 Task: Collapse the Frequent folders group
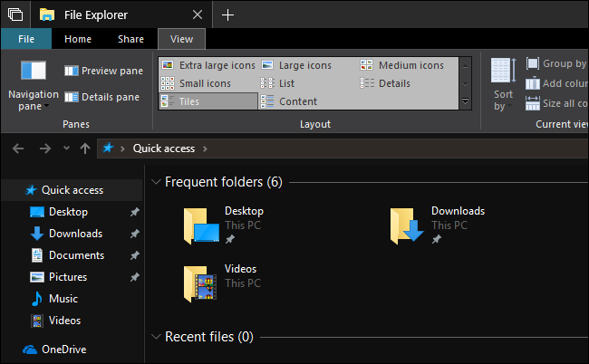click(156, 182)
